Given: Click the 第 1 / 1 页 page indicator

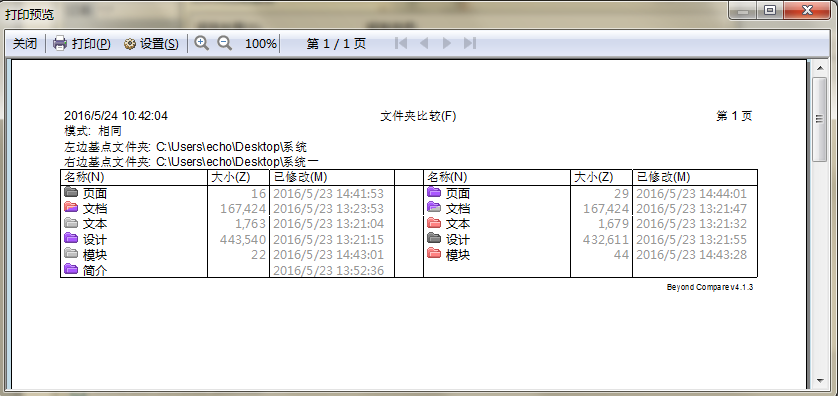Looking at the screenshot, I should [x=336, y=44].
